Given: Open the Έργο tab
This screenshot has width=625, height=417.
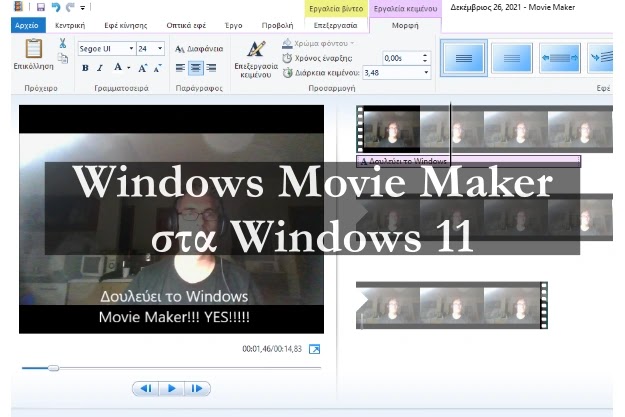Looking at the screenshot, I should click(234, 25).
